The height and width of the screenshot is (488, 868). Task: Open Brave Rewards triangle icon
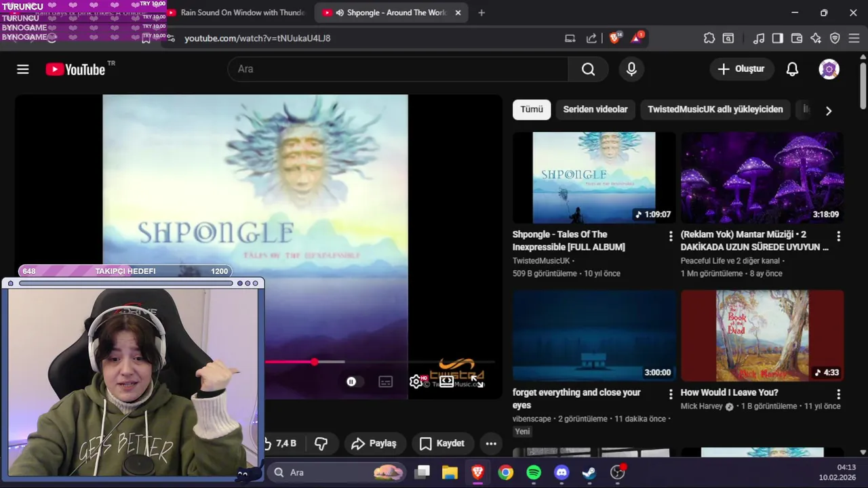click(637, 38)
